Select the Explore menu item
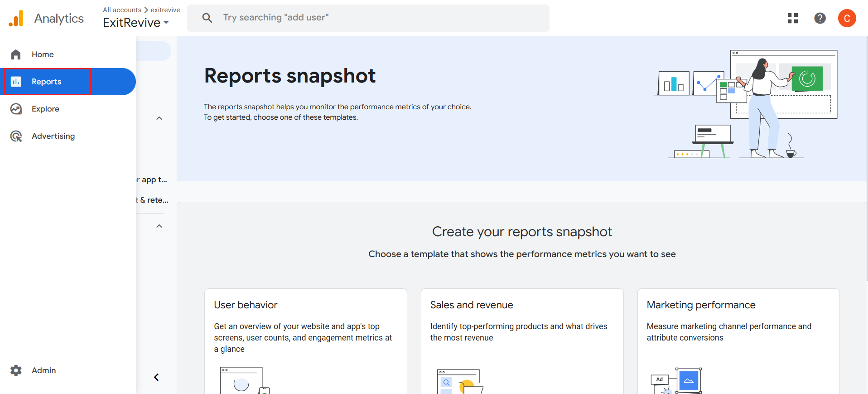This screenshot has height=394, width=868. 45,109
